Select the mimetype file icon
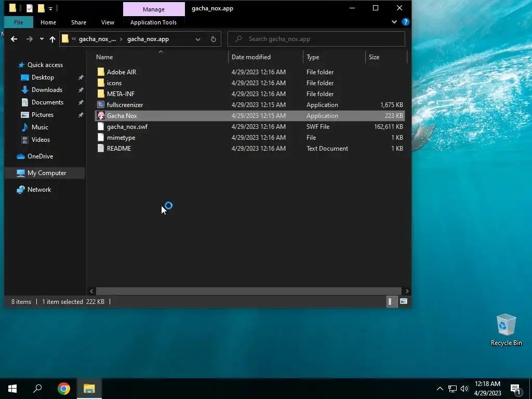This screenshot has height=399, width=532. [101, 137]
